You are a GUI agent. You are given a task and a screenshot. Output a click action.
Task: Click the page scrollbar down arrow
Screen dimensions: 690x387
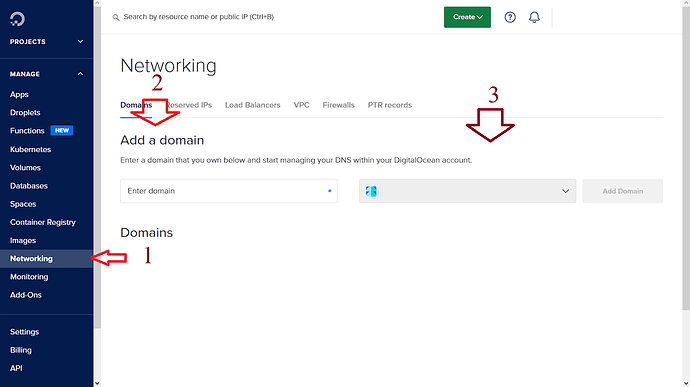point(686,383)
